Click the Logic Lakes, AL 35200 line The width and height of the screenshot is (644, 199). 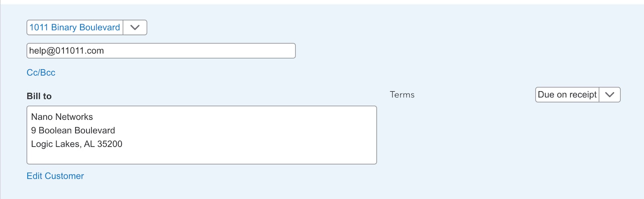(x=76, y=144)
